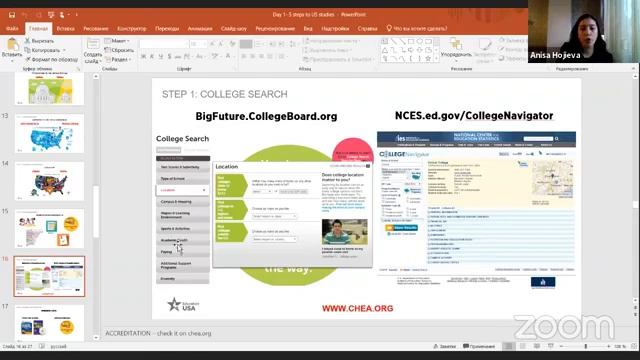Open customize quick access toolbar arrow
This screenshot has height=360, width=640.
pyautogui.click(x=76, y=15)
